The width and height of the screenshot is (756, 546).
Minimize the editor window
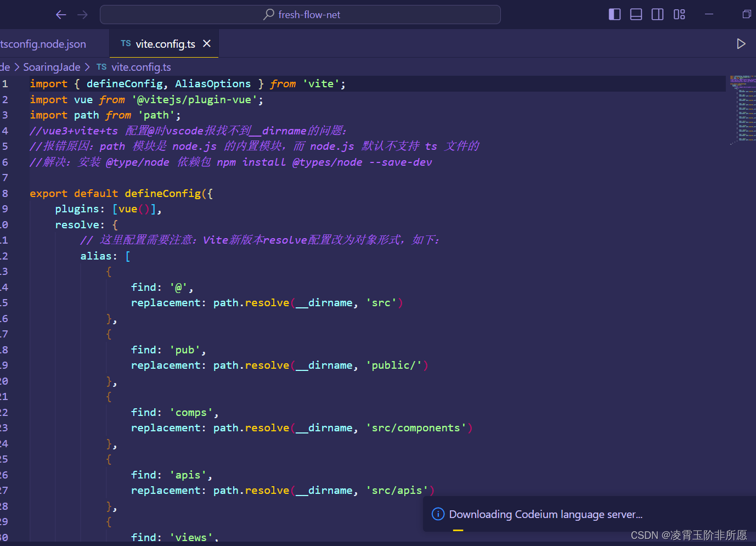pos(709,14)
